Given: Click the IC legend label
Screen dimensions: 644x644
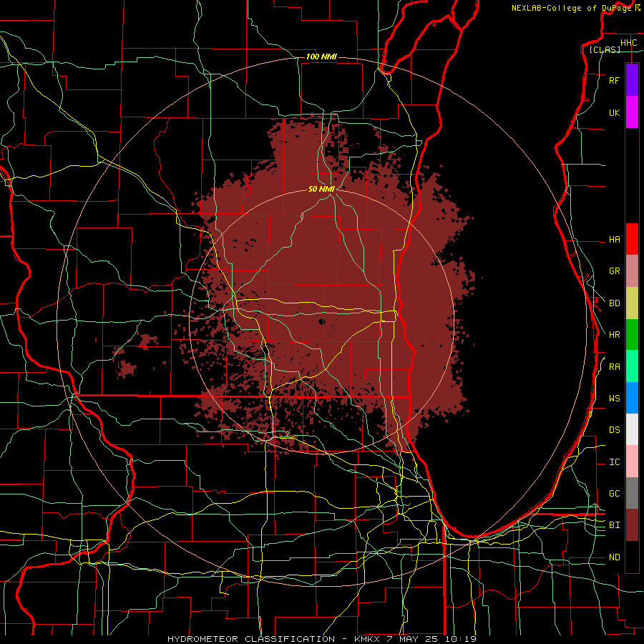Looking at the screenshot, I should pyautogui.click(x=614, y=462).
